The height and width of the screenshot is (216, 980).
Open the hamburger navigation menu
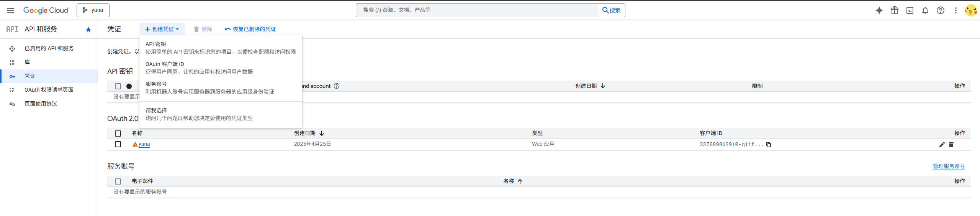tap(11, 10)
